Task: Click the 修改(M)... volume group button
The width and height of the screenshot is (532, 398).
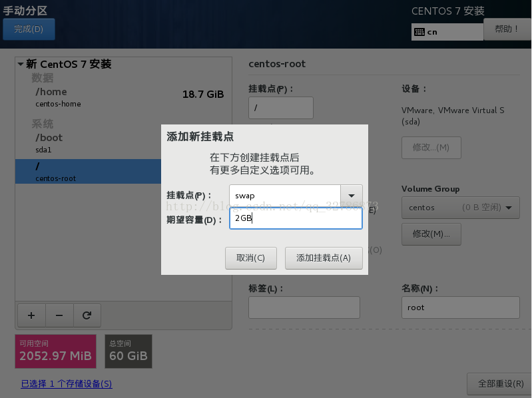Action: (431, 234)
